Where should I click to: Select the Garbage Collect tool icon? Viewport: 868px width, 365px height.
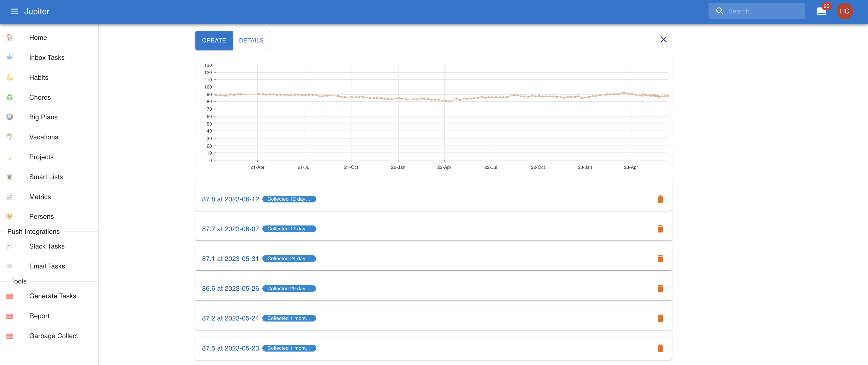[10, 336]
